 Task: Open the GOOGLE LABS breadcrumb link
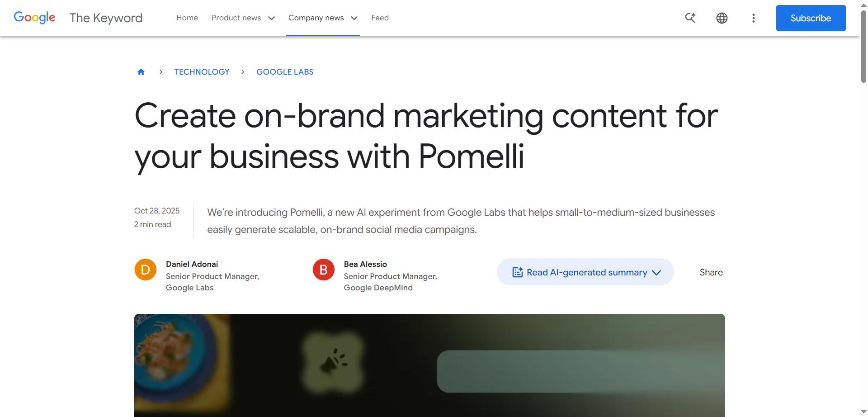pos(284,71)
